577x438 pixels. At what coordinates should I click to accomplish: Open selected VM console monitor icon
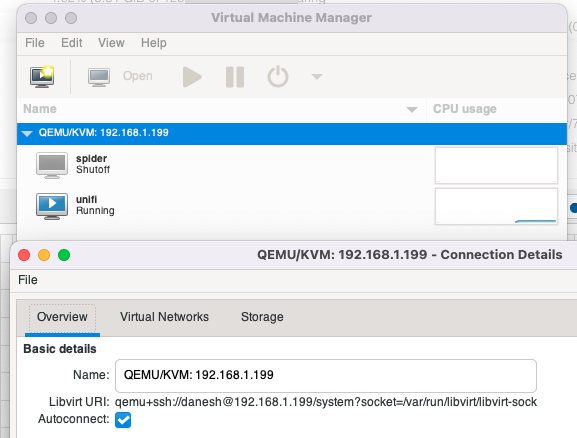pos(99,77)
